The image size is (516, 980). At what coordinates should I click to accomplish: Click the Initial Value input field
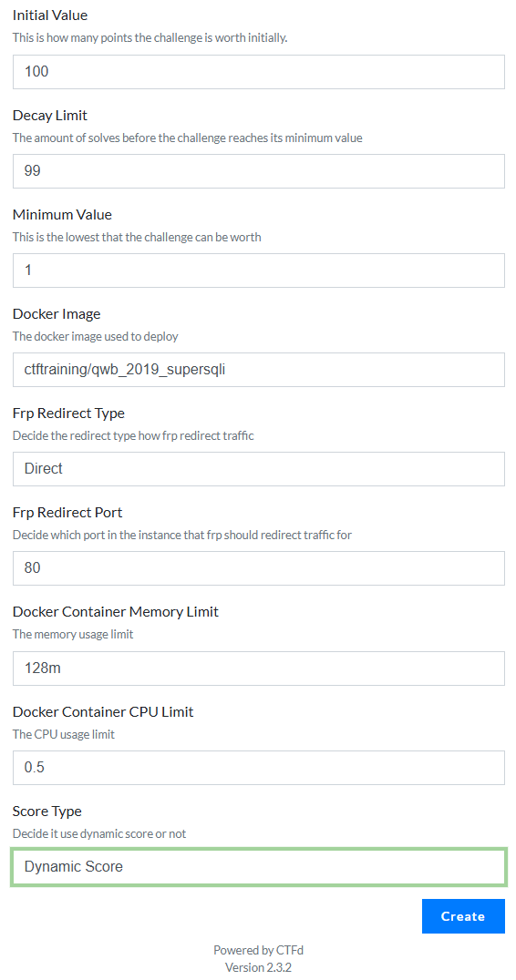258,72
